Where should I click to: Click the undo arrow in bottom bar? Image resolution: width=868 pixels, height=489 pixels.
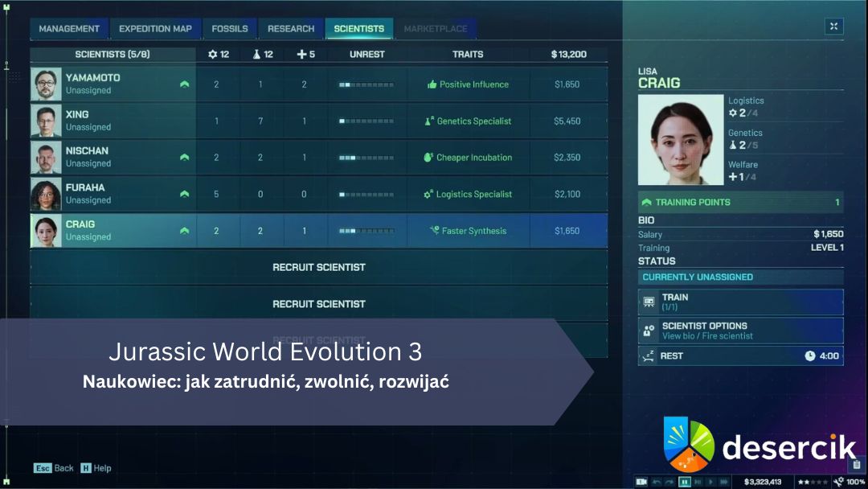pyautogui.click(x=657, y=481)
